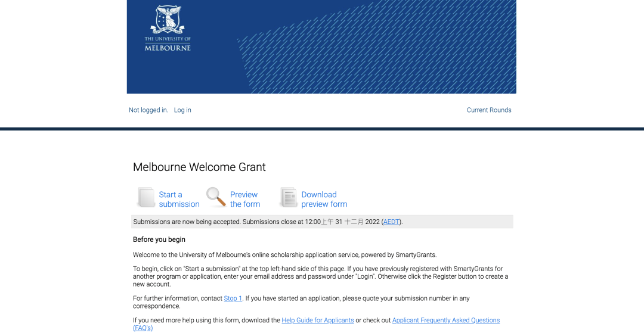
Task: Select the Download preview form link
Action: (324, 200)
